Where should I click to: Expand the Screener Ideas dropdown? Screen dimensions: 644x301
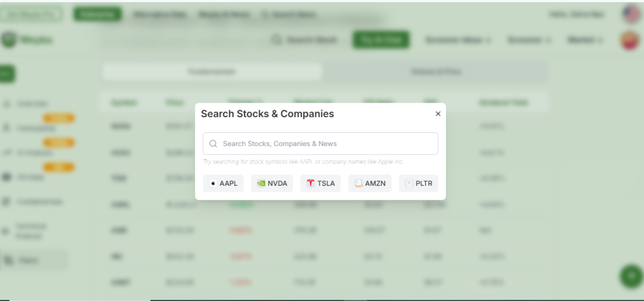[457, 40]
